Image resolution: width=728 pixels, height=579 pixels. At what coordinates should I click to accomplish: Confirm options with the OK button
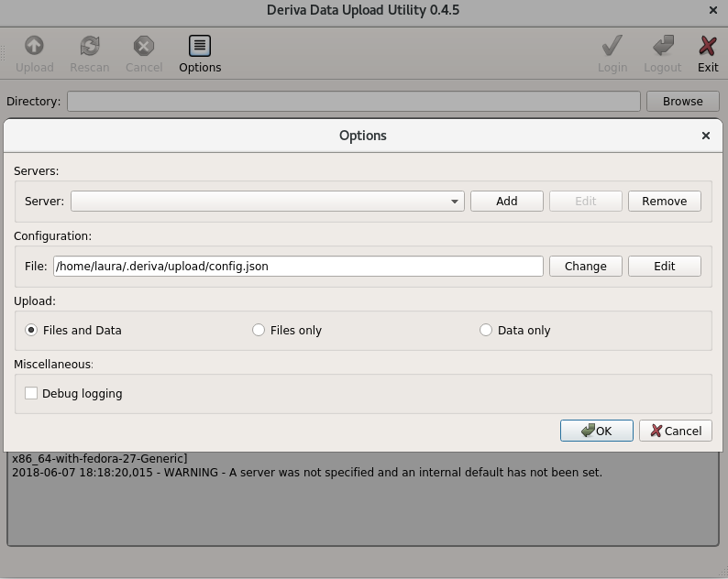pyautogui.click(x=597, y=431)
